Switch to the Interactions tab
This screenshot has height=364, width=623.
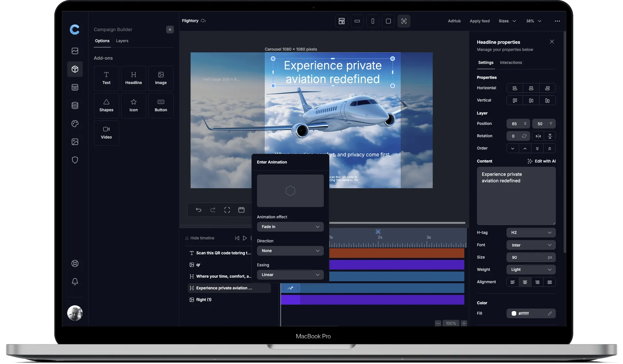coord(511,63)
